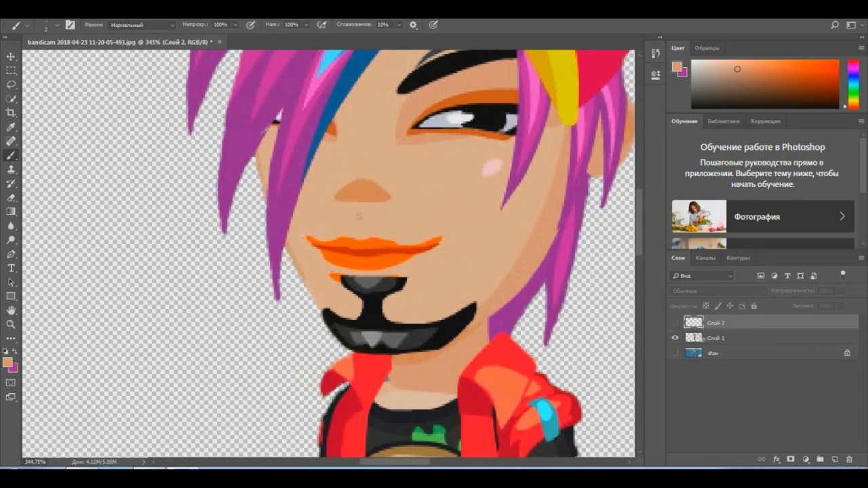Select the Dodge tool
The height and width of the screenshot is (488, 868).
11,240
